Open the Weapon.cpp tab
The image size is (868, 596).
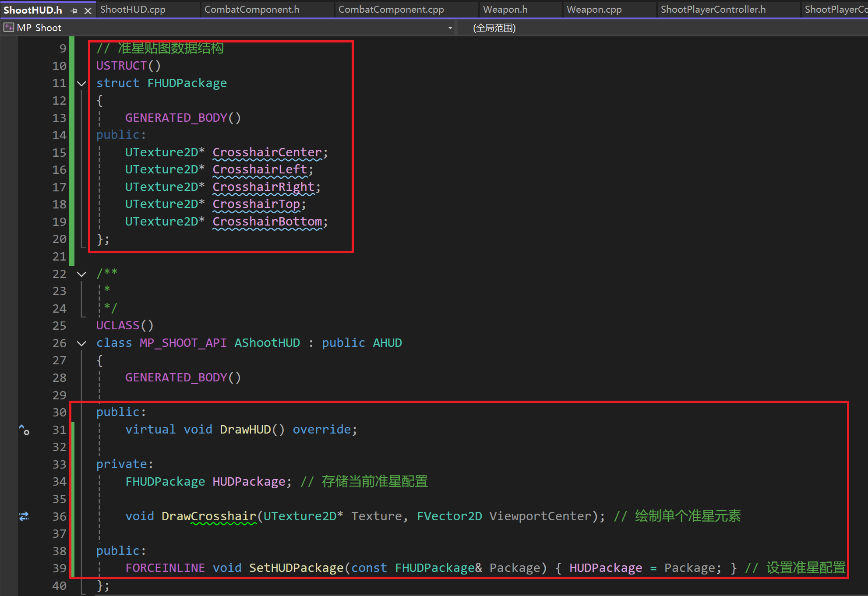coord(594,10)
